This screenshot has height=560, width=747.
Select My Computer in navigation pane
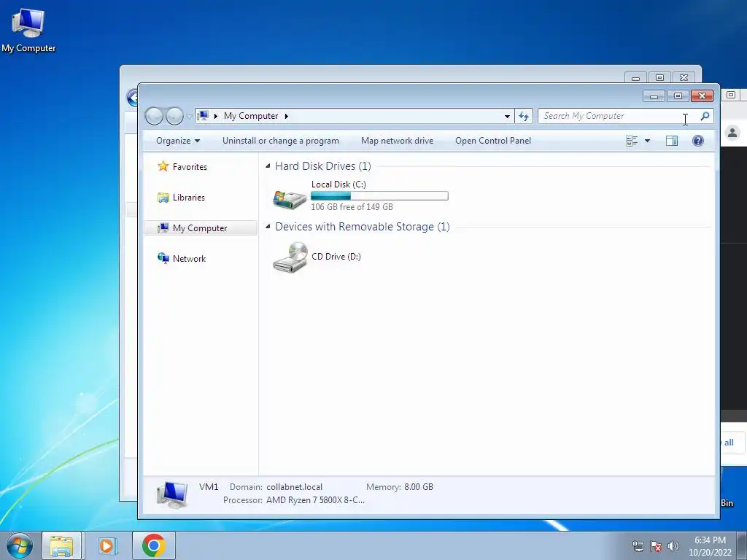tap(201, 228)
